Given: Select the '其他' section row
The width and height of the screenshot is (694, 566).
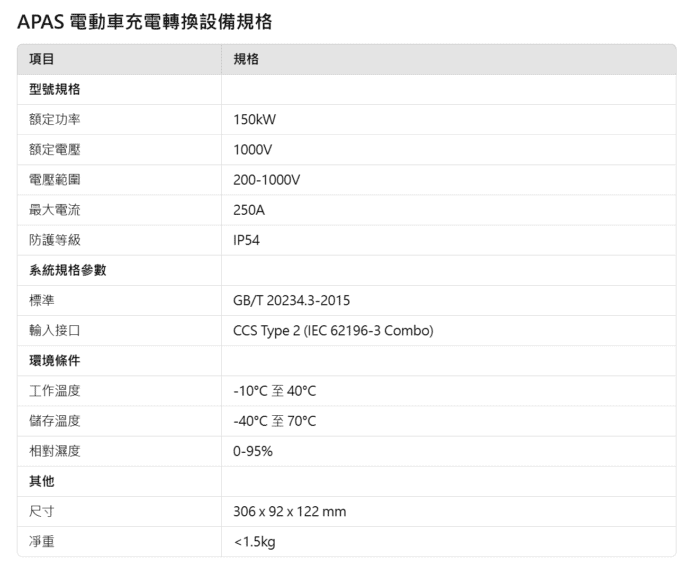Looking at the screenshot, I should [x=42, y=481].
